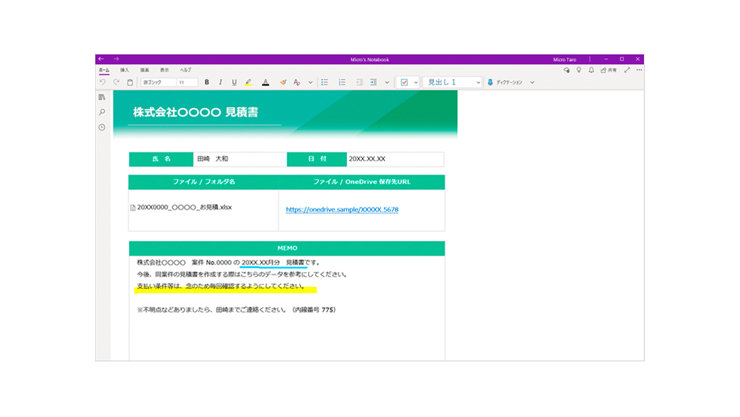Decrease paragraph indent
This screenshot has height=417, width=740.
359,82
